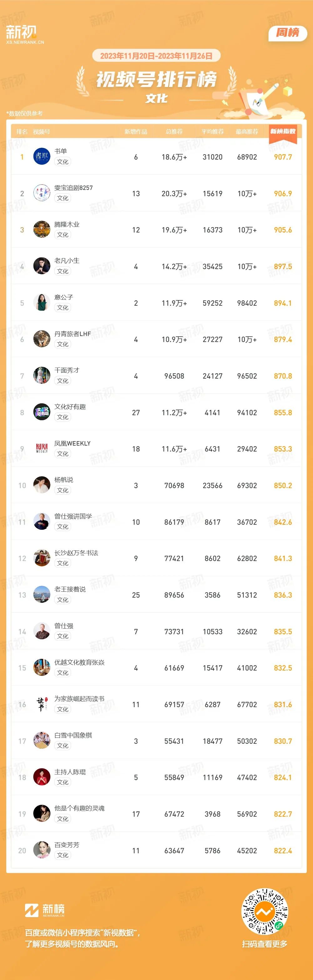Open the 为家族崛起而读书 avatar icon
313x980 pixels.
tap(42, 704)
